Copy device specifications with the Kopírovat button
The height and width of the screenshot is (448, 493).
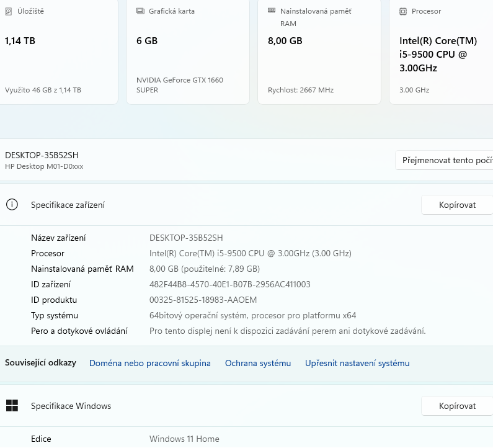point(457,205)
